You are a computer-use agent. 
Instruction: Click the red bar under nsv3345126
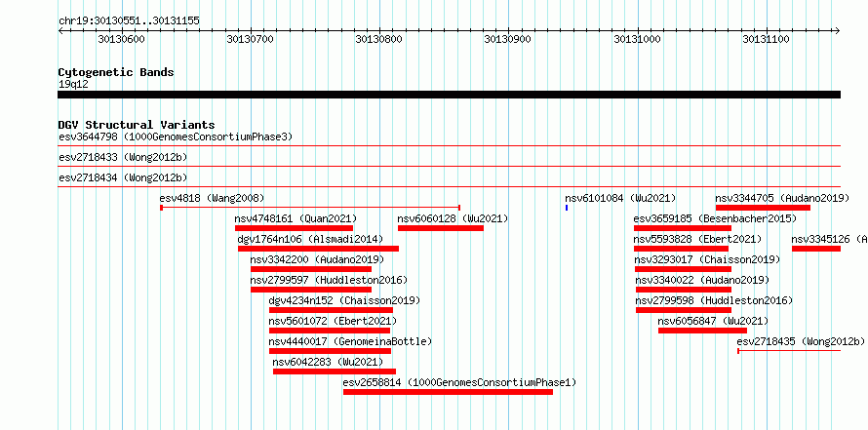click(x=816, y=249)
